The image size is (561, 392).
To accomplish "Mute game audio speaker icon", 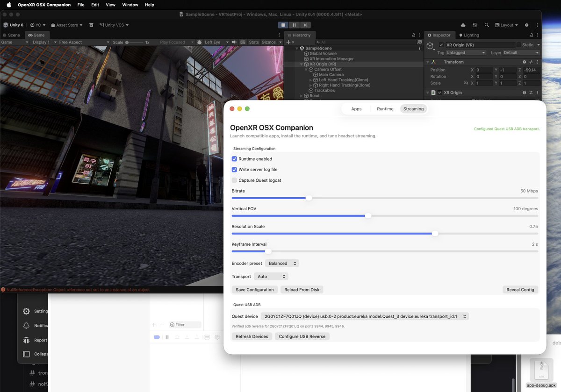I will point(234,42).
